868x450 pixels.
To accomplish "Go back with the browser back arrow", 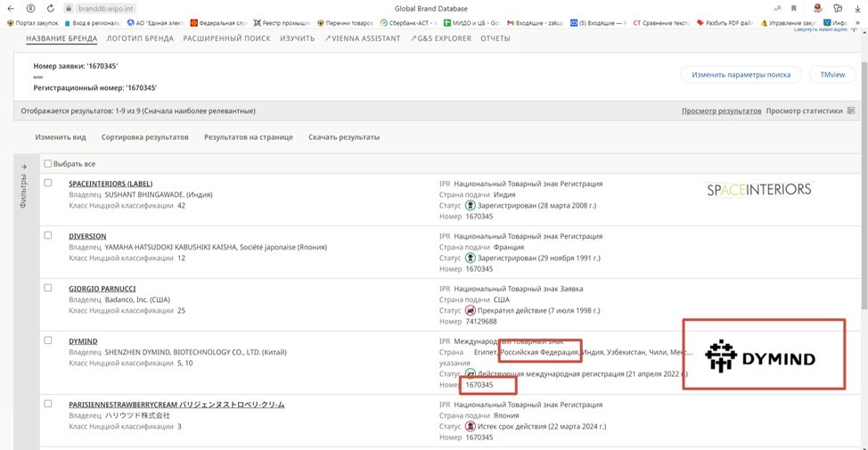I will tap(11, 8).
